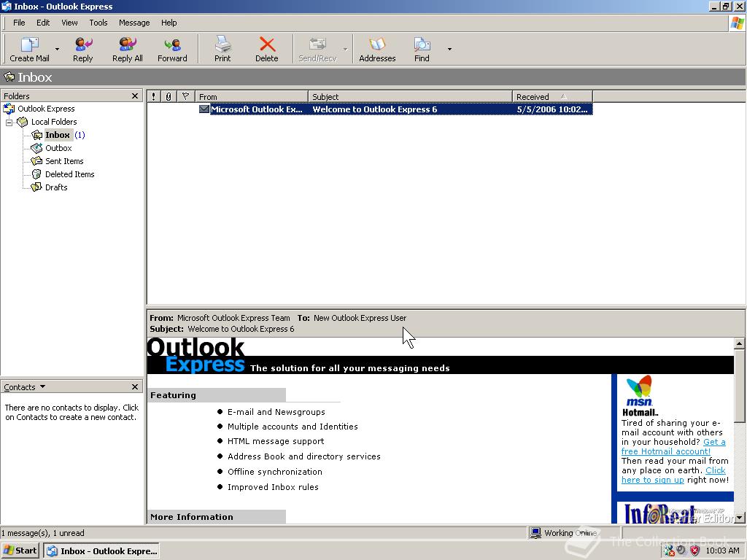747x560 pixels.
Task: Click the MSN butterfly logo
Action: (x=639, y=391)
